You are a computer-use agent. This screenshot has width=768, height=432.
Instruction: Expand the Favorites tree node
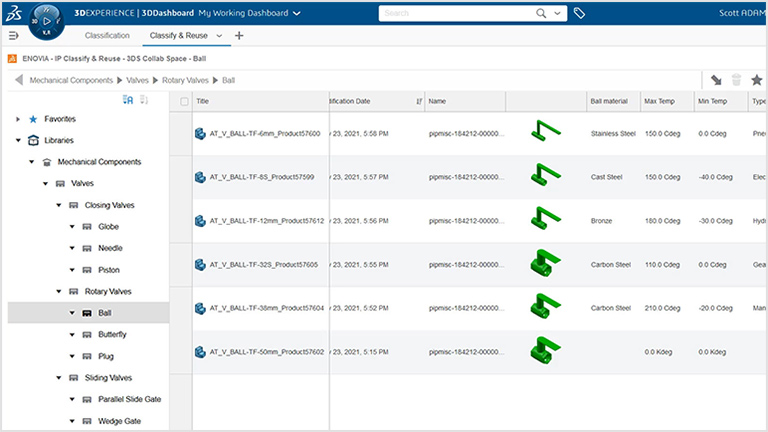(18, 119)
